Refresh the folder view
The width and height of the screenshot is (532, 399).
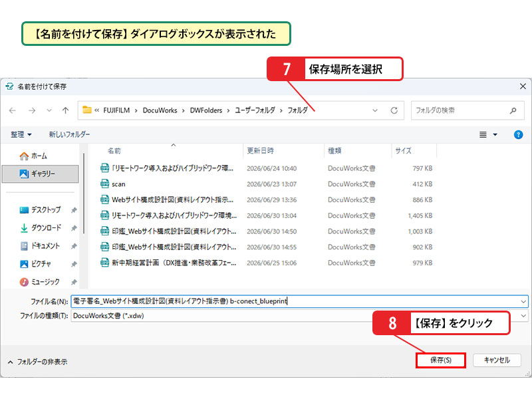[x=394, y=110]
